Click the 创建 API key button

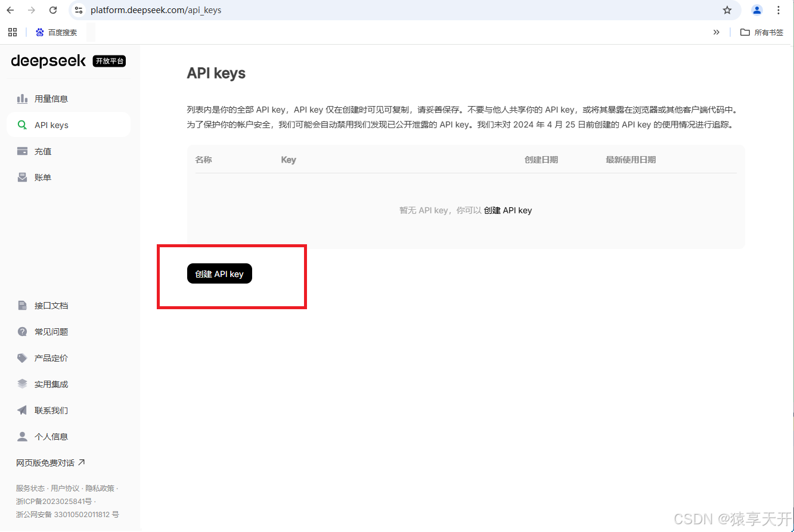pos(219,273)
